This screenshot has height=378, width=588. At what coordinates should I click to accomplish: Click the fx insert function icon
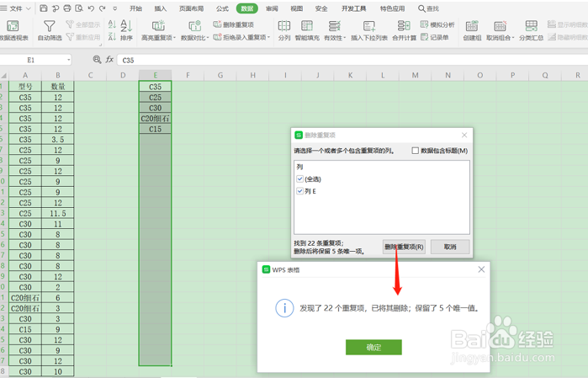pyautogui.click(x=109, y=59)
